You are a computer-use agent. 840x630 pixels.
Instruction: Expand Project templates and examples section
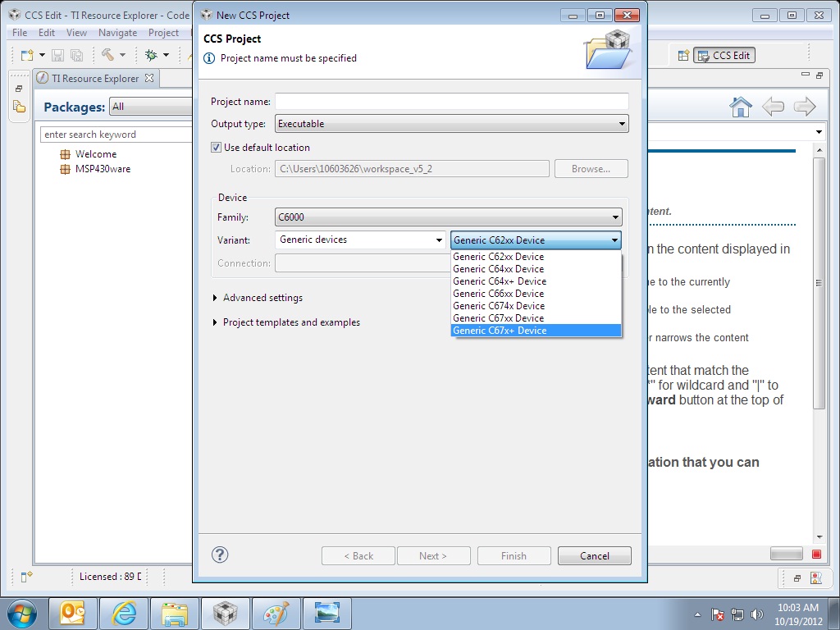215,322
